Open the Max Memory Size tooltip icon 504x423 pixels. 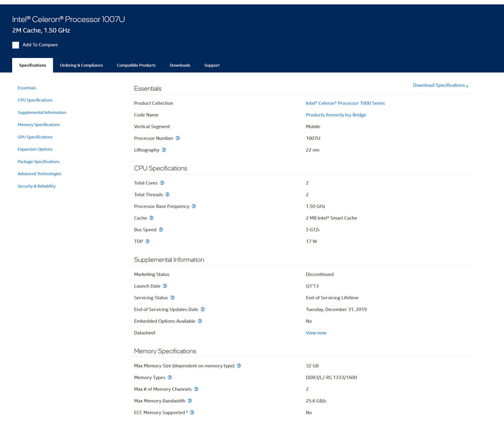239,366
